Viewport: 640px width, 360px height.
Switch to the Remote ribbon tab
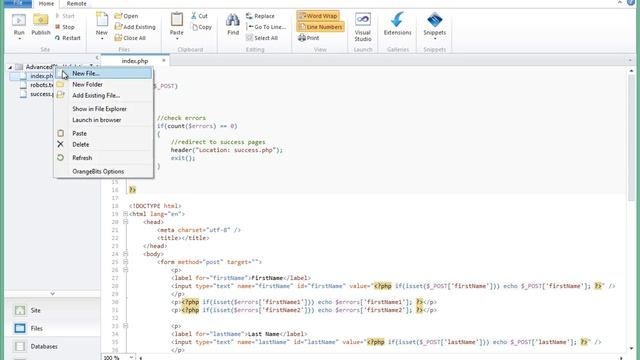tap(76, 4)
